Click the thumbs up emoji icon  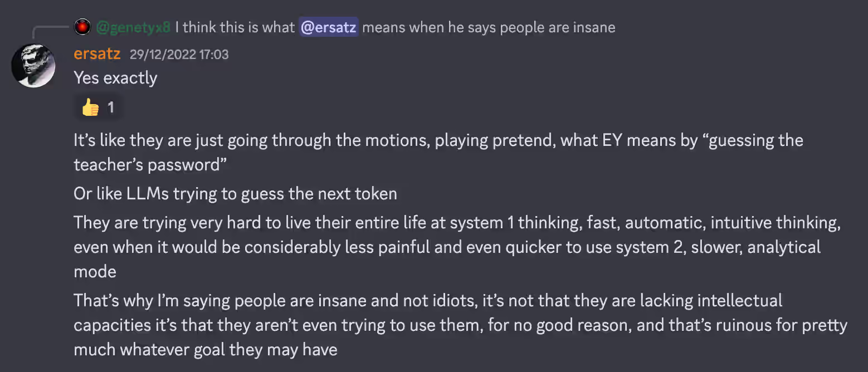90,107
